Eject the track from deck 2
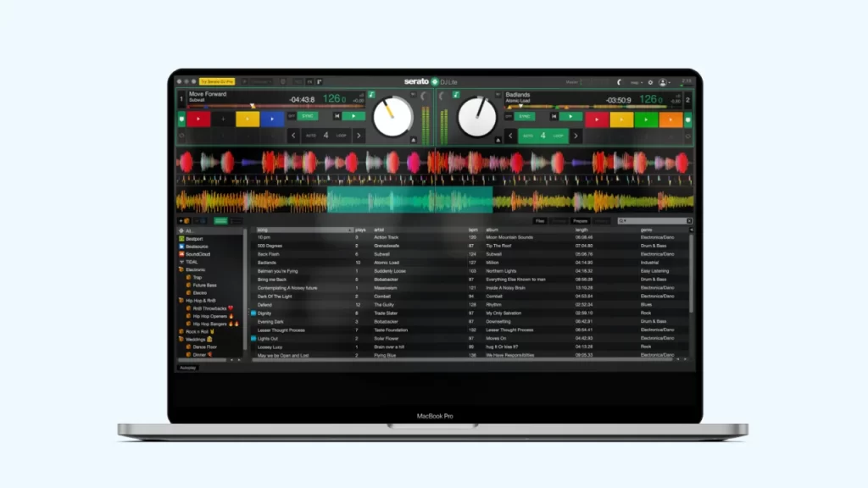 tap(498, 141)
